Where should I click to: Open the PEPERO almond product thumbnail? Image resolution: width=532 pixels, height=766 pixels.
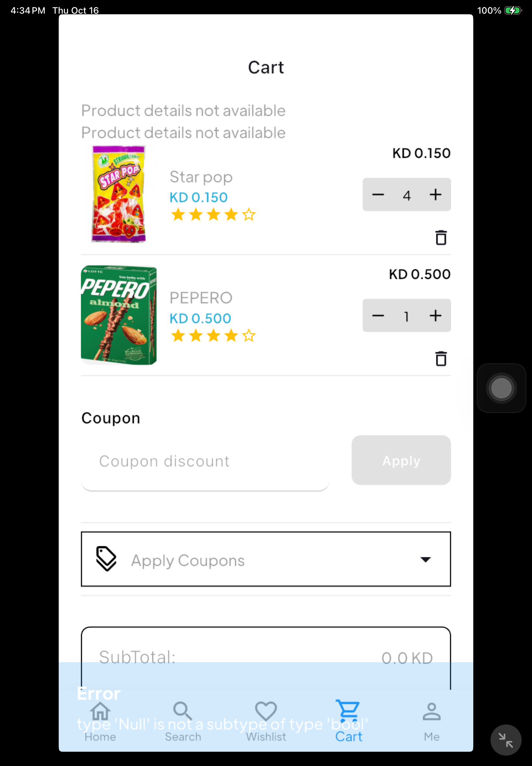click(x=119, y=315)
